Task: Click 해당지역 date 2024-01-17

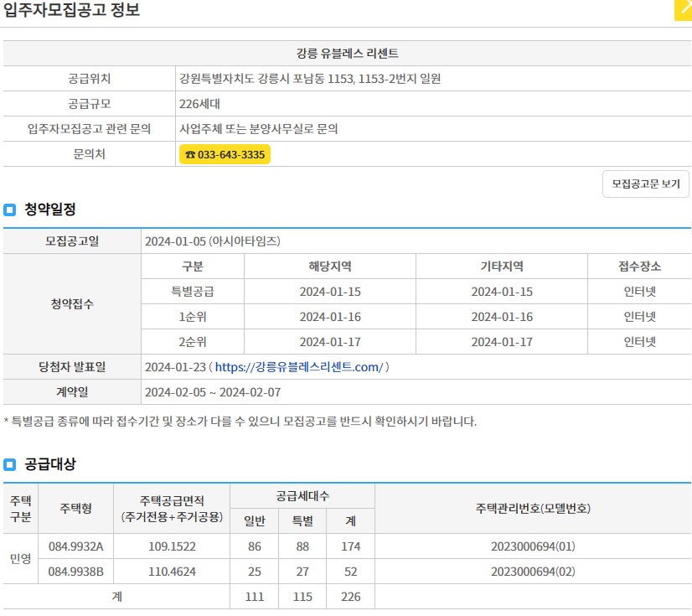Action: tap(330, 342)
